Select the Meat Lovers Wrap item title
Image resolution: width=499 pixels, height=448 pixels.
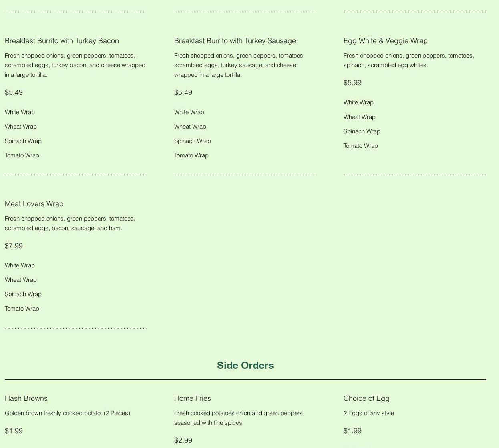click(x=34, y=204)
